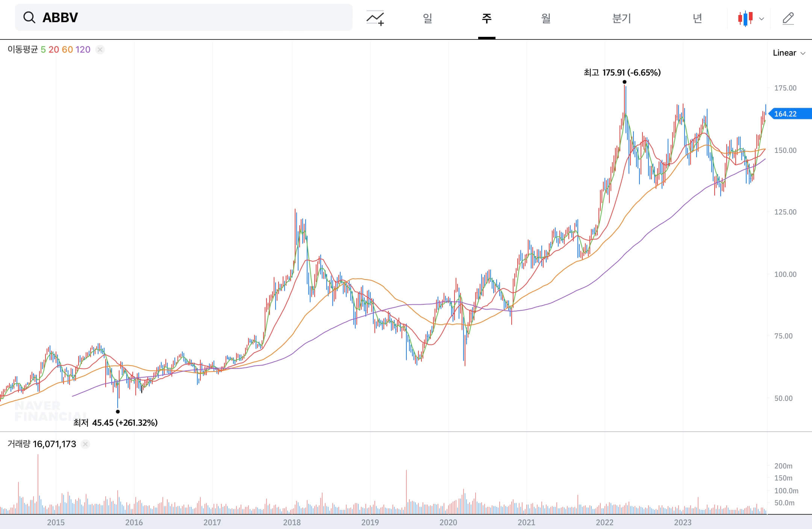Click the green 5-period moving average label
The image size is (812, 529).
(x=44, y=49)
